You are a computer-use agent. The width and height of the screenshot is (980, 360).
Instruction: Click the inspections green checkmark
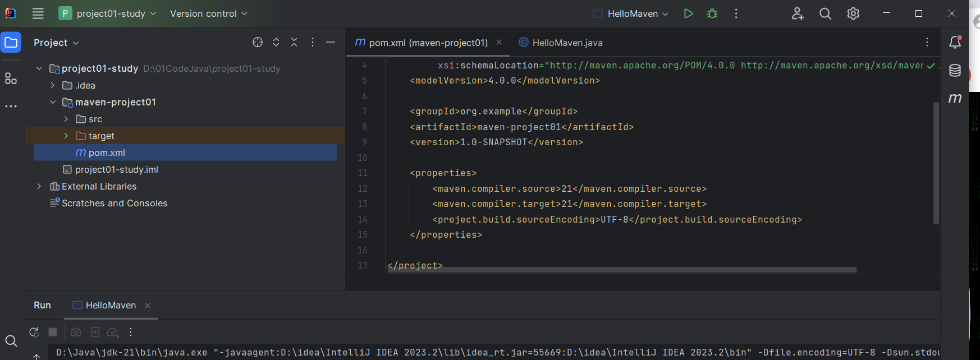[931, 66]
